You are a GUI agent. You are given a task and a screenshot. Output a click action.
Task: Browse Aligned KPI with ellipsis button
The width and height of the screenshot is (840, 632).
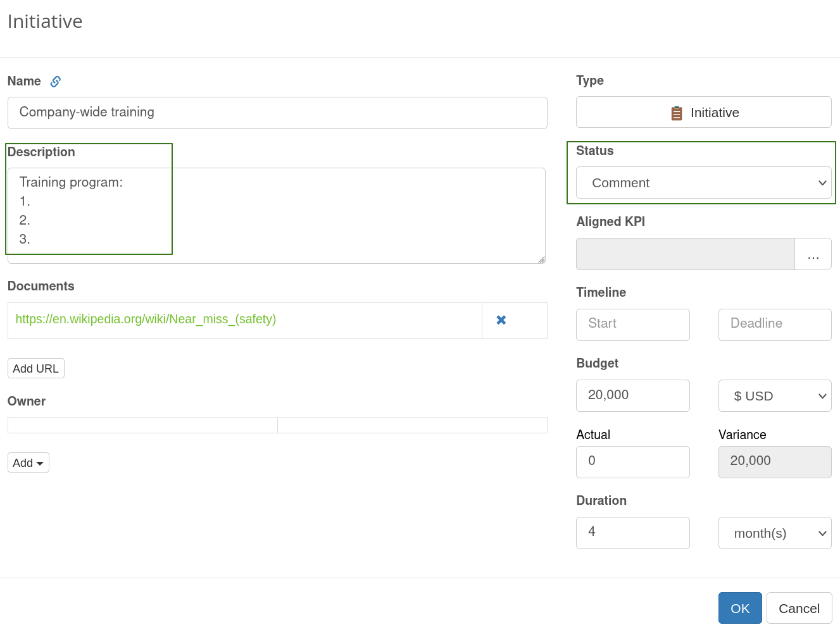click(813, 254)
